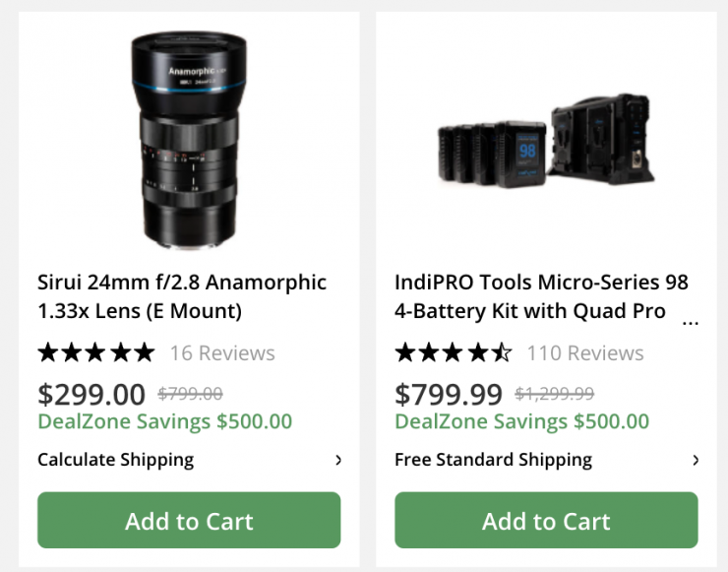Open the Sirui 24mm f/2.8 Anamorphic title link
This screenshot has height=572, width=728.
[182, 296]
